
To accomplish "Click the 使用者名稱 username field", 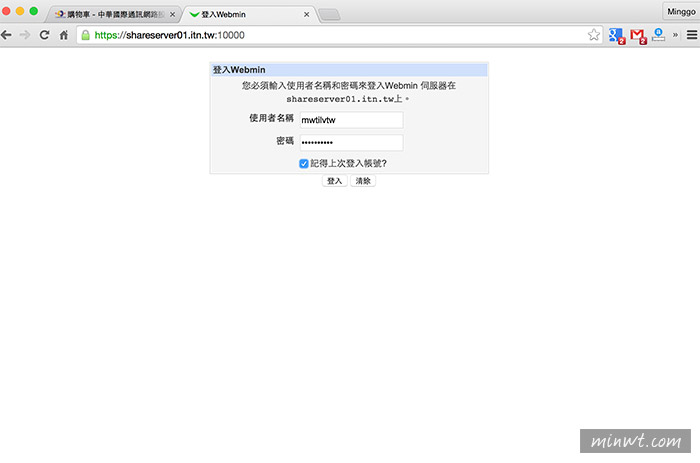I will [x=351, y=120].
